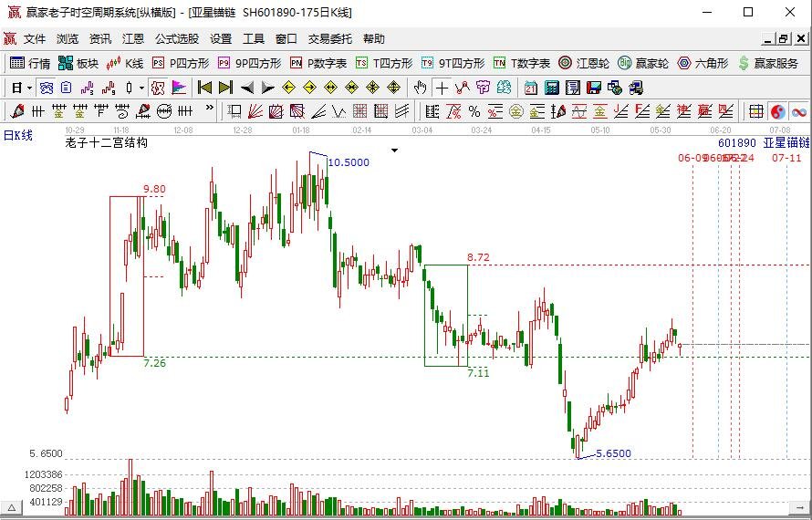Screen dimensions: 812x520
Task: Click the black triangle marker above chart
Action: [x=395, y=151]
